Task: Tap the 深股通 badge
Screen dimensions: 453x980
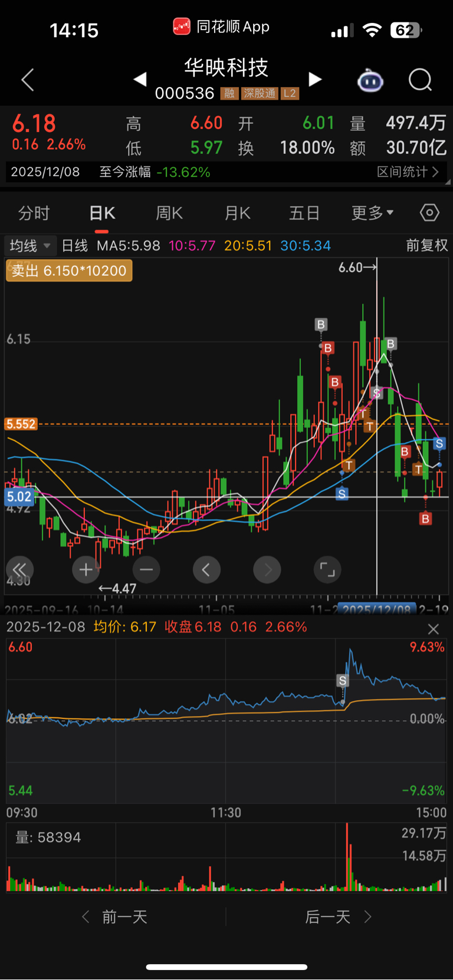Action: tap(260, 94)
